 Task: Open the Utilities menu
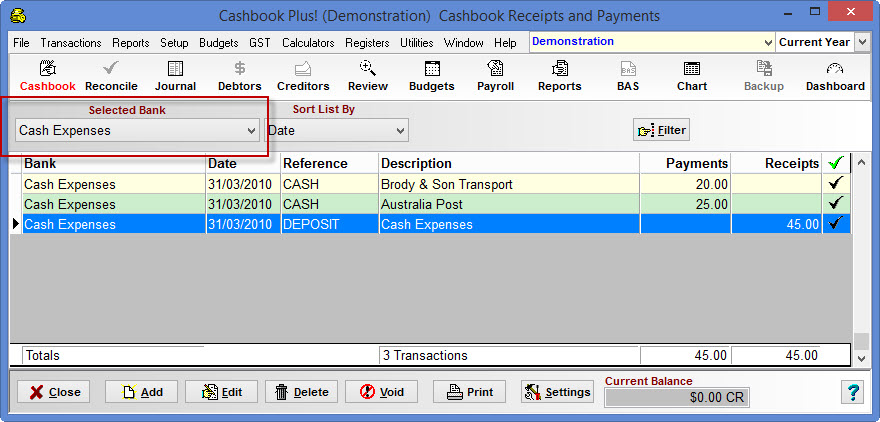[416, 43]
